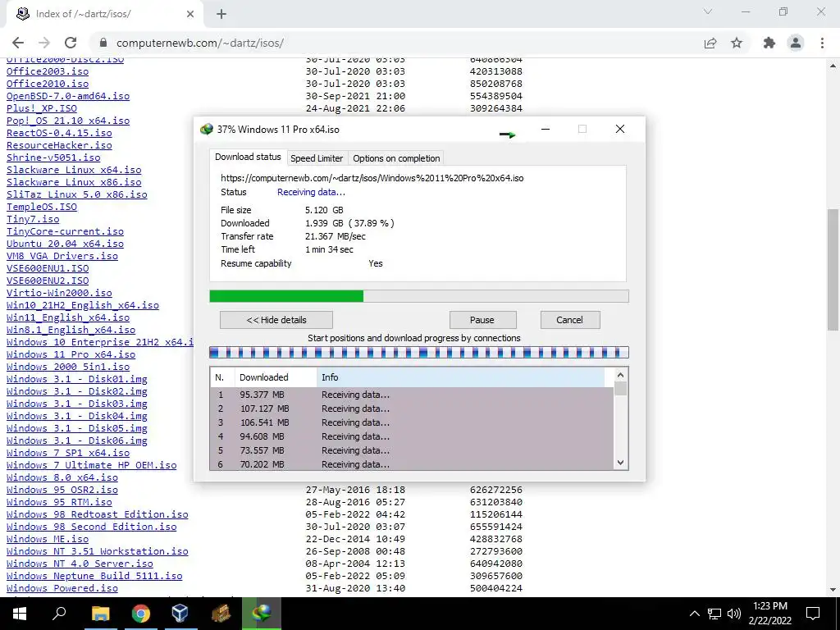The image size is (840, 630).
Task: Open the chest-shaped taskbar app icon
Action: pyautogui.click(x=221, y=614)
